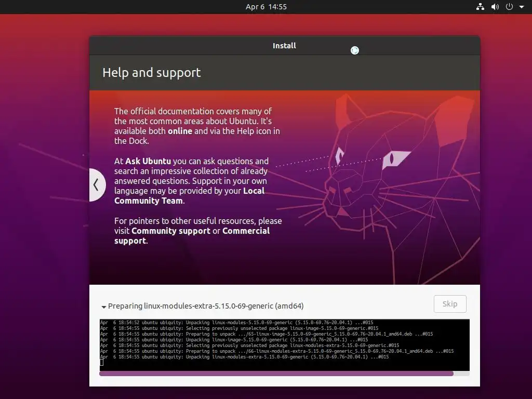The height and width of the screenshot is (399, 532).
Task: Follow the Ask Ubuntu link
Action: 148,161
